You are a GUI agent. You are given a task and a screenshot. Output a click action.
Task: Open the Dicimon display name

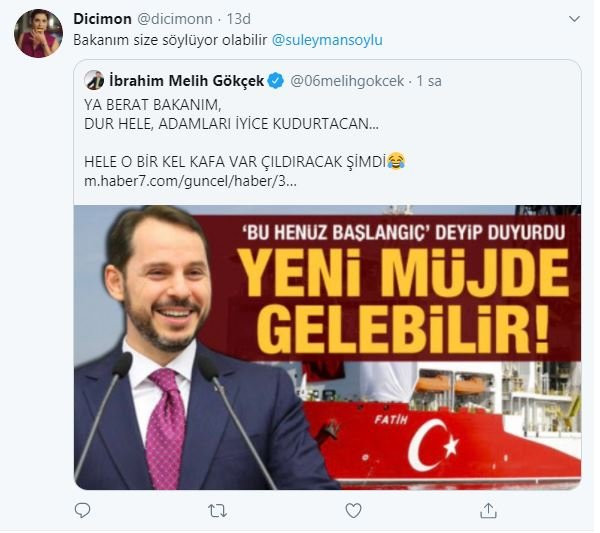(x=102, y=19)
